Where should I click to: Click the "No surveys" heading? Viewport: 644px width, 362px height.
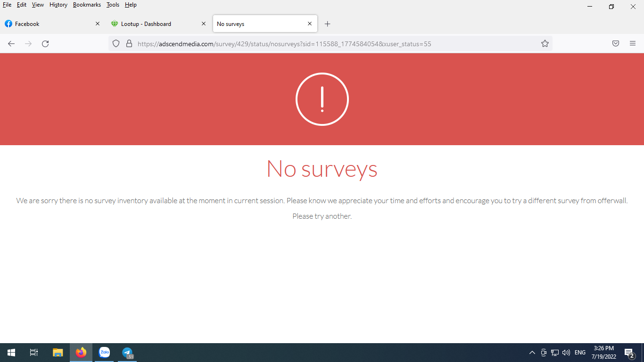click(x=322, y=168)
